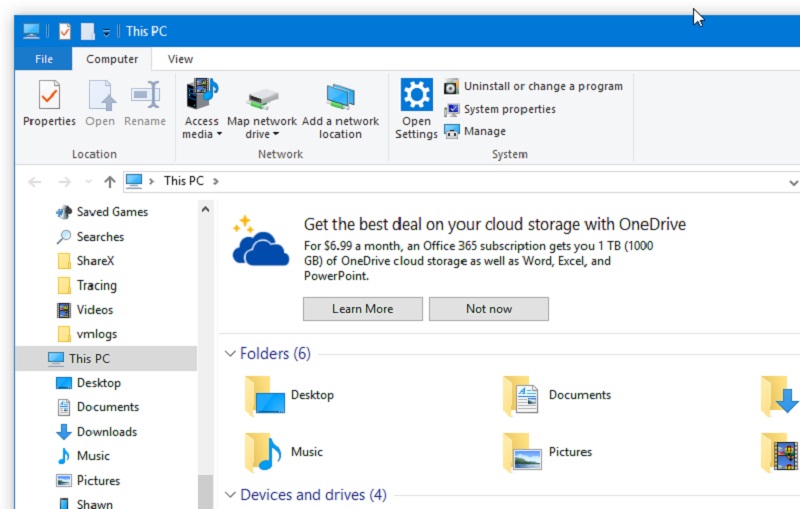Click the quick access Properties checkmark icon

tap(65, 31)
